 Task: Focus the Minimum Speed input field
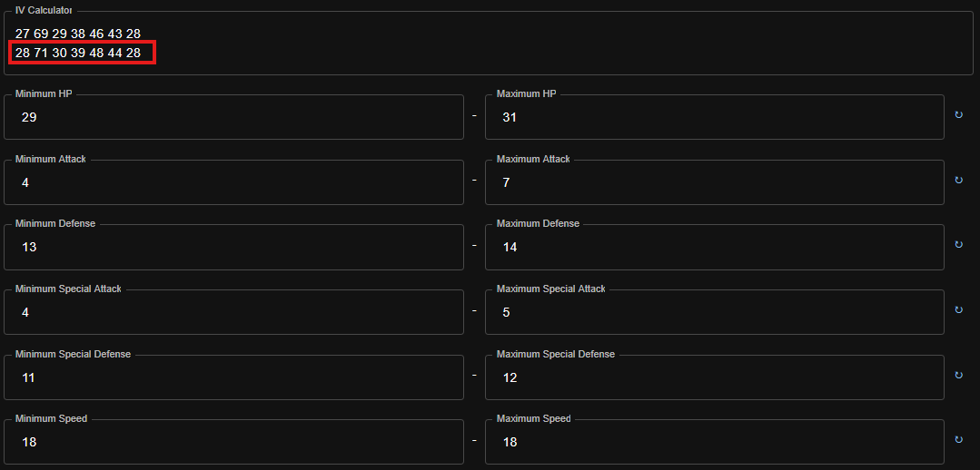click(x=233, y=443)
